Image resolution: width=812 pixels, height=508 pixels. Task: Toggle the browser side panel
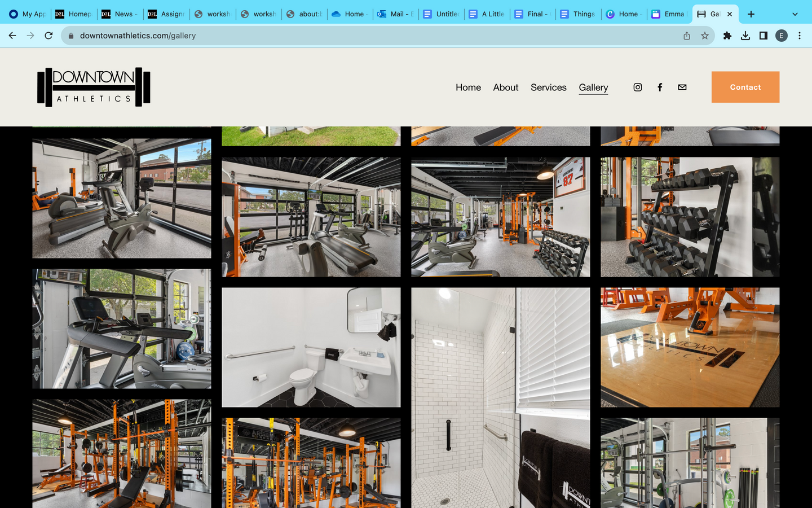[x=764, y=36]
